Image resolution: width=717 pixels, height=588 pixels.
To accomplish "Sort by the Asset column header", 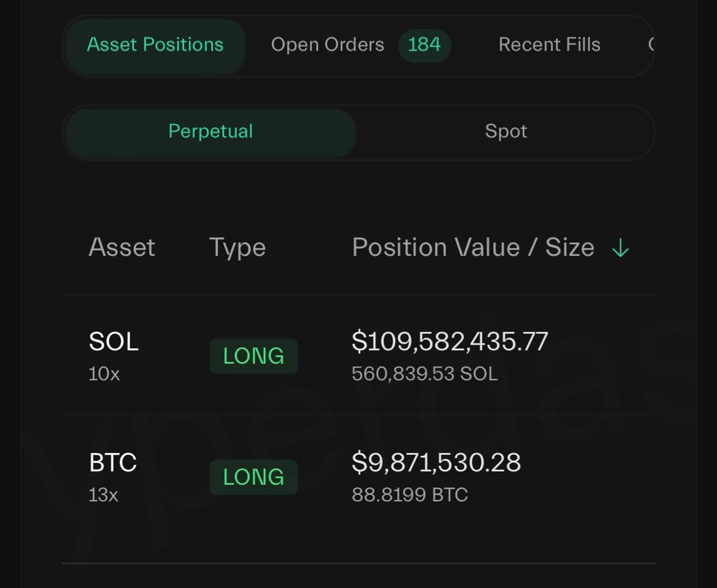I will (x=122, y=248).
